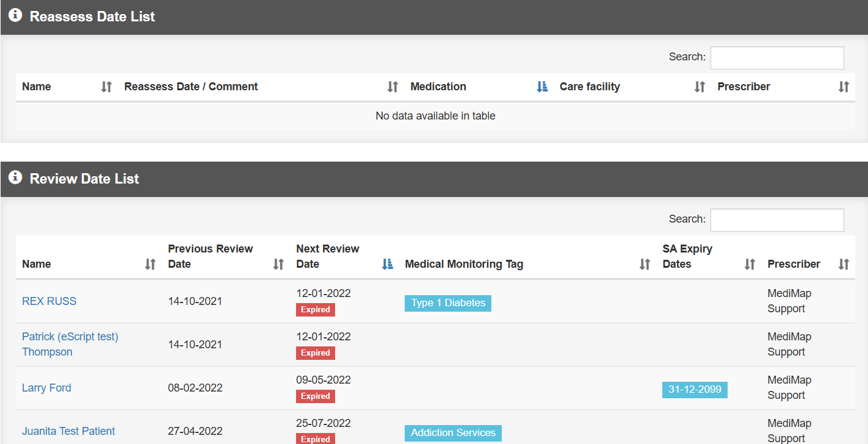
Task: Click the 31-12-2099 SA expiry badge
Action: pos(695,390)
